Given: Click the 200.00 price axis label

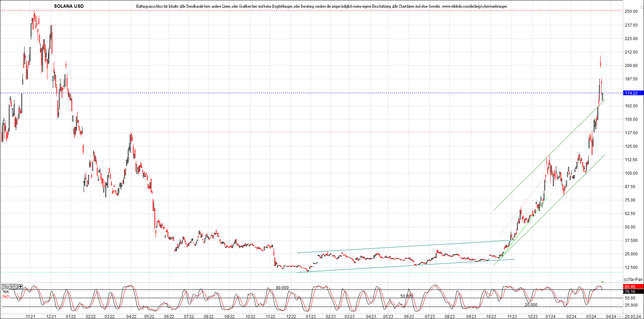Looking at the screenshot, I should click(631, 66).
